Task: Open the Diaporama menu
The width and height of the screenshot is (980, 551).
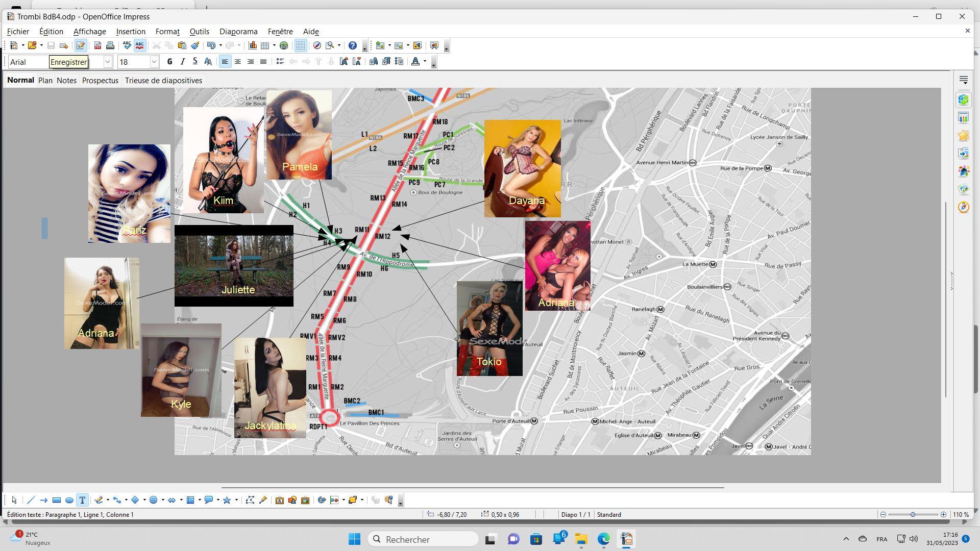Action: [x=238, y=32]
